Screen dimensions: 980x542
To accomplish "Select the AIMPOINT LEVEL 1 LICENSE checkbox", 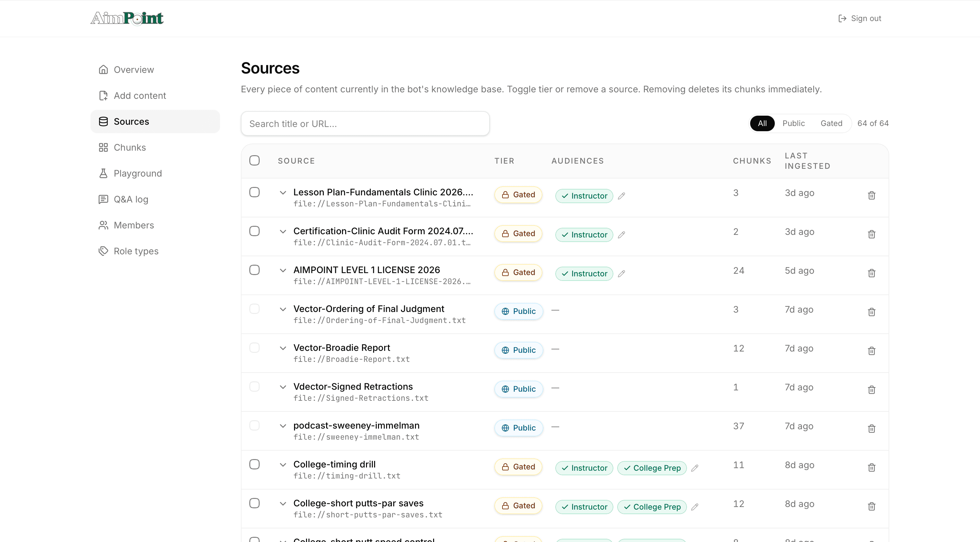I will pyautogui.click(x=254, y=270).
